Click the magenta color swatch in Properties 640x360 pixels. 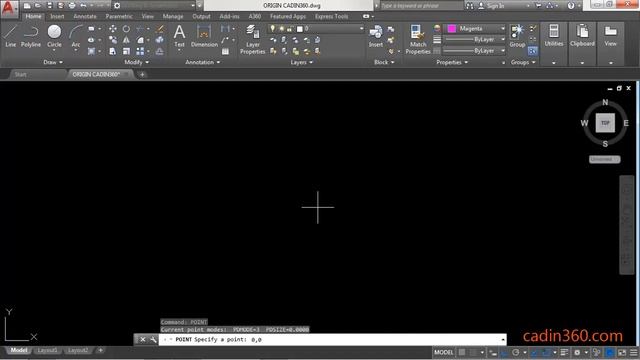(451, 29)
